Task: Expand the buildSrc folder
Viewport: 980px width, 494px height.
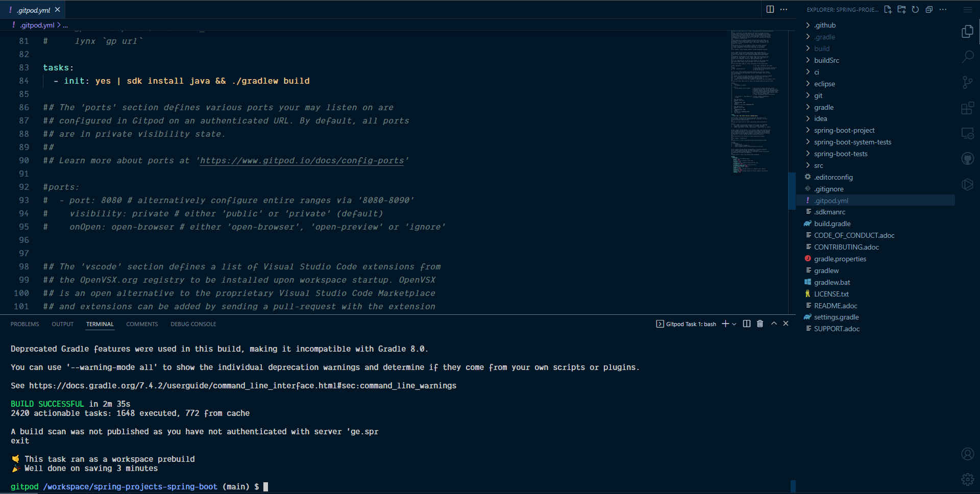Action: pos(826,60)
